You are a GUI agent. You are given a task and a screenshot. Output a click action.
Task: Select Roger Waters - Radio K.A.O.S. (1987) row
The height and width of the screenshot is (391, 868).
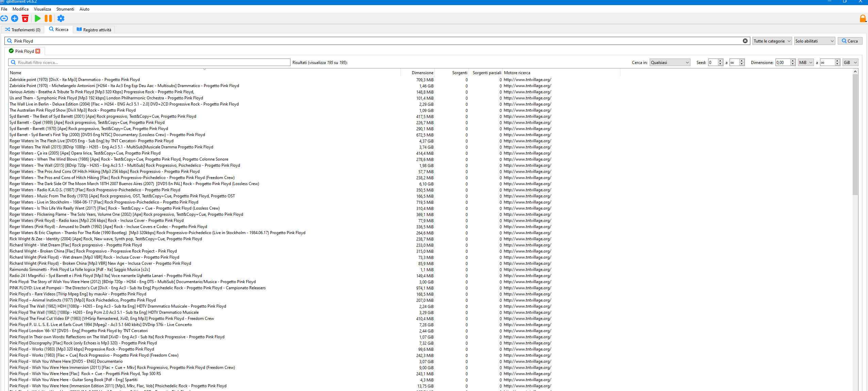tap(315, 190)
